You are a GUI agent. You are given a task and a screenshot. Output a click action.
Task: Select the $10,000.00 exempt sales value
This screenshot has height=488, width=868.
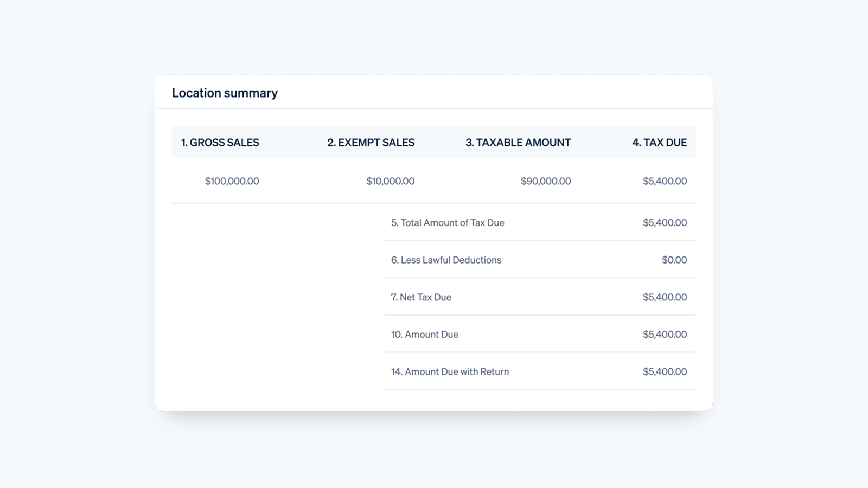point(391,181)
